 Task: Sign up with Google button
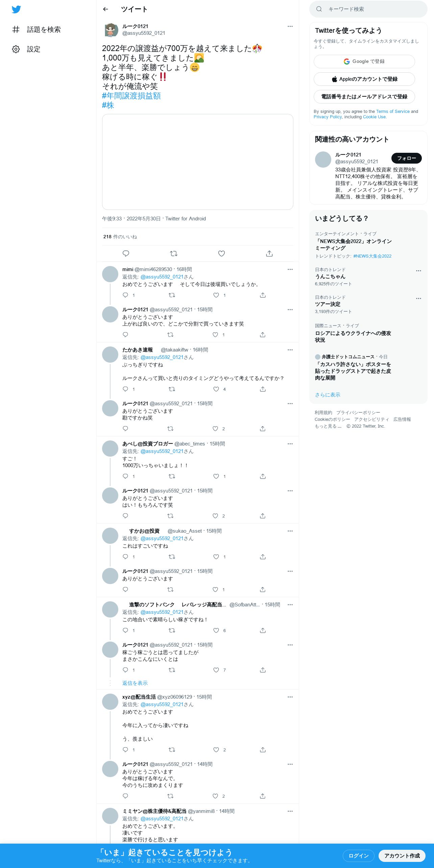pos(364,62)
